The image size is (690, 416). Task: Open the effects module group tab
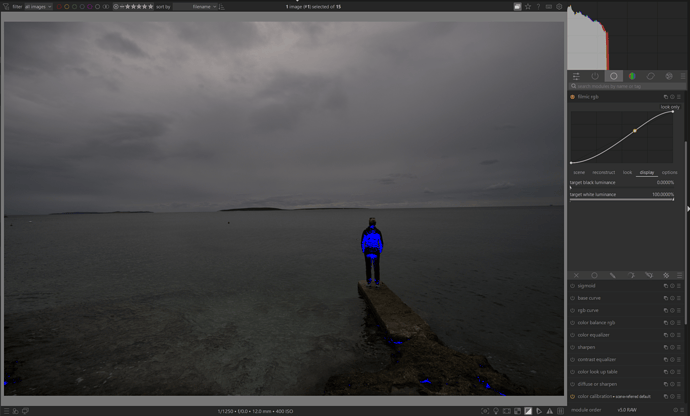[x=669, y=76]
